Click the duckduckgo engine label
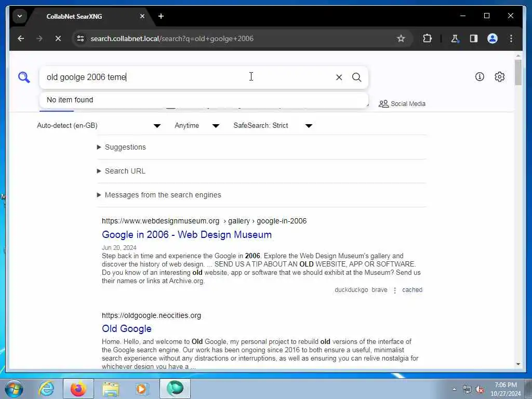 click(351, 290)
